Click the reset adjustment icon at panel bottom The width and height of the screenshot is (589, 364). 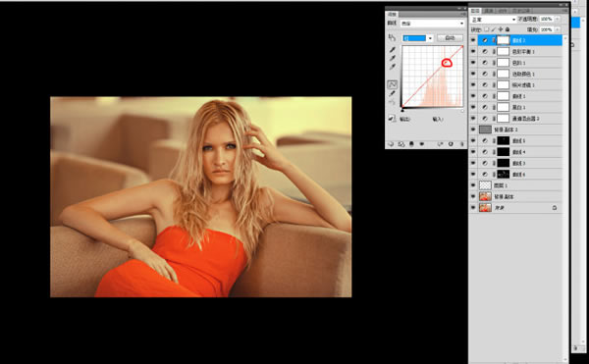pyautogui.click(x=451, y=144)
